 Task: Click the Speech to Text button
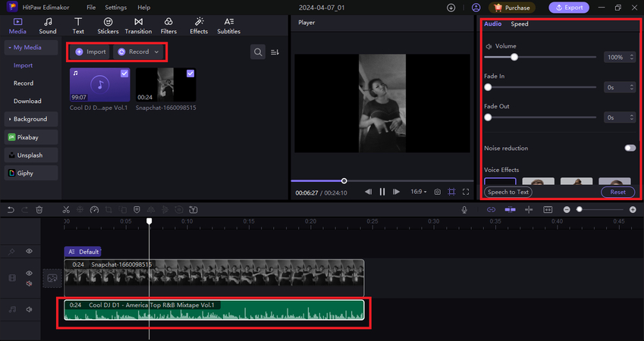(x=508, y=192)
